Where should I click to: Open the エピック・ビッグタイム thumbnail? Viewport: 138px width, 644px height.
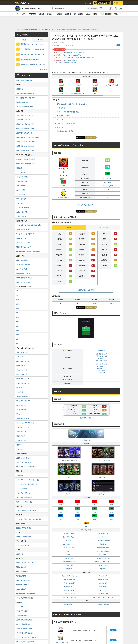click(x=103, y=453)
